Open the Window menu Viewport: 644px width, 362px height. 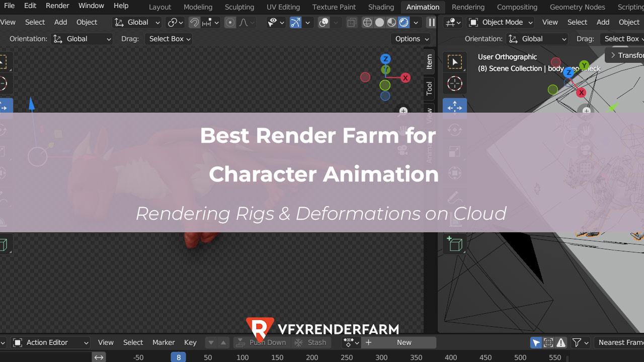[x=91, y=6]
